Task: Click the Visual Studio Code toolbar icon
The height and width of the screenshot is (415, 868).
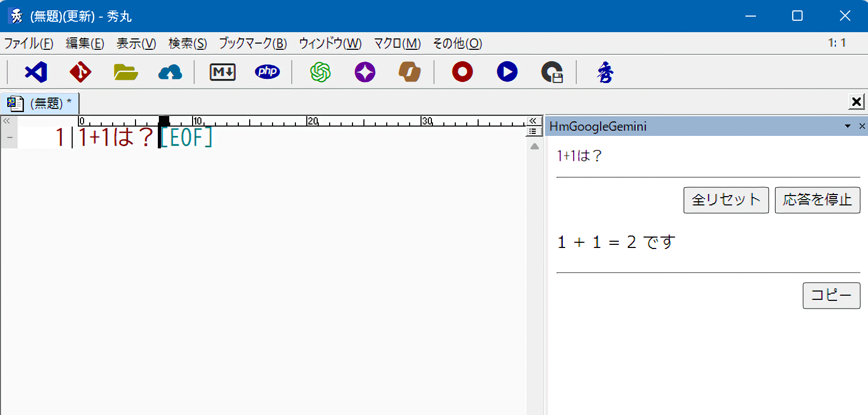Action: [36, 72]
